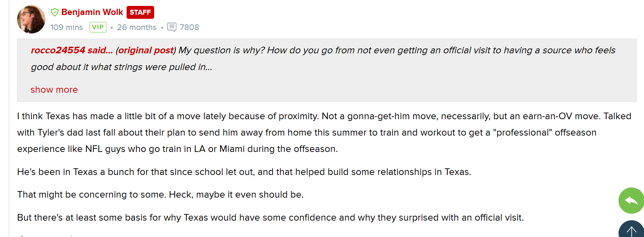
Task: Open Benjamin Wolk's profile avatar
Action: coord(31,20)
